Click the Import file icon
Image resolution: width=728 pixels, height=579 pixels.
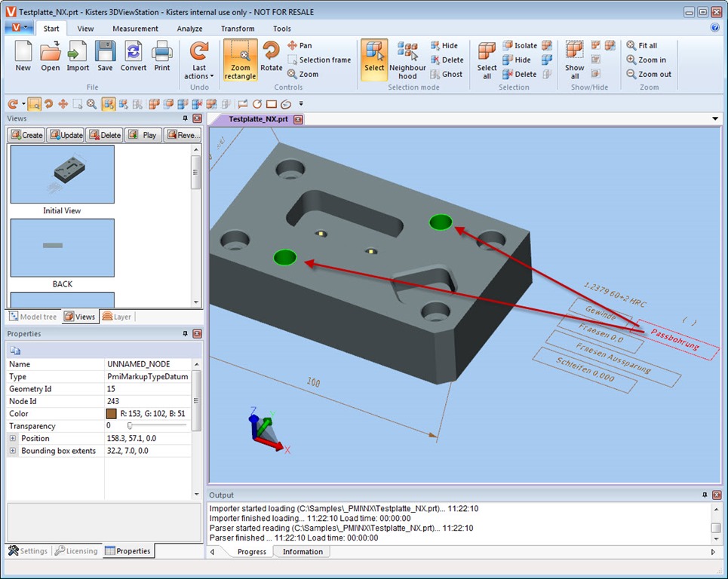tap(78, 57)
